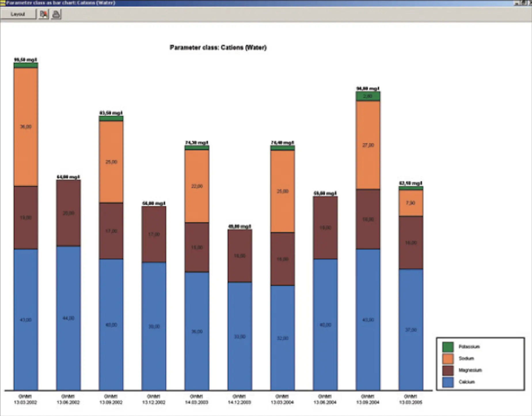Select the orange Sodium legend swatch

coord(448,358)
